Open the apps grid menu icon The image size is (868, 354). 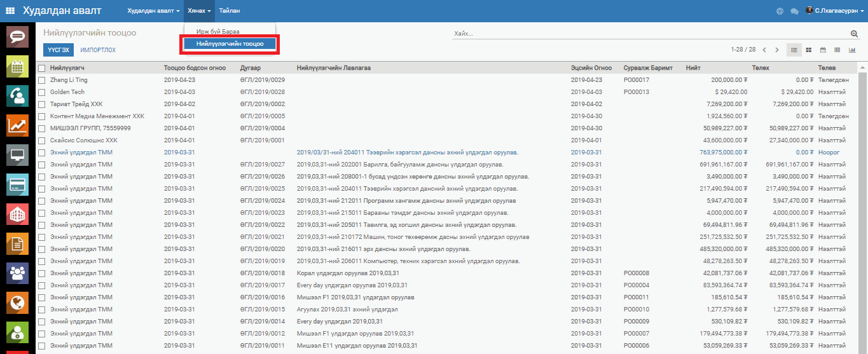pos(10,11)
